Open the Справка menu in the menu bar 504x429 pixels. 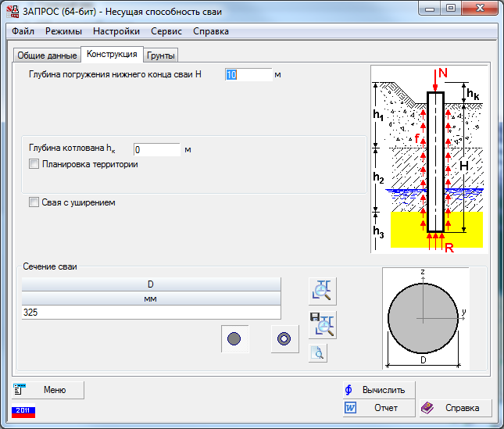tap(211, 31)
